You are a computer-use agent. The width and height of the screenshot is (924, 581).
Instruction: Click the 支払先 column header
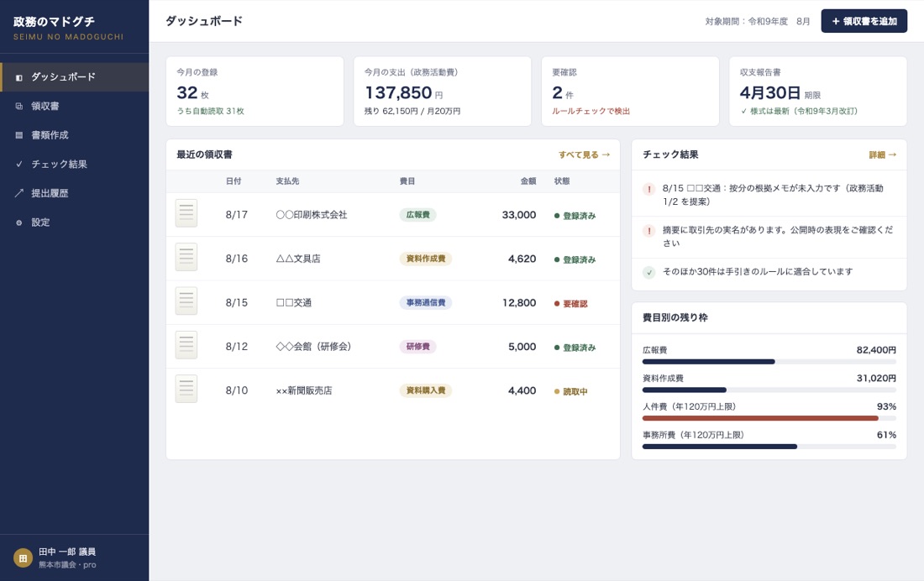click(287, 181)
